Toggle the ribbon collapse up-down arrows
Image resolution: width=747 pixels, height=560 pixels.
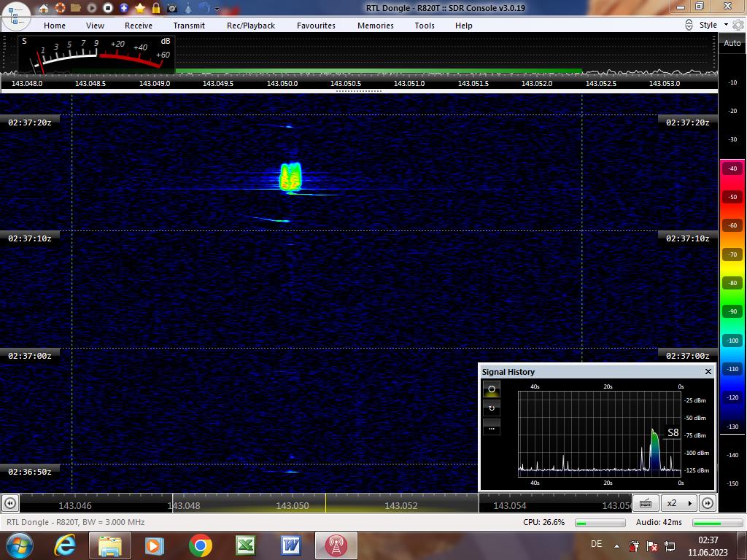[689, 26]
